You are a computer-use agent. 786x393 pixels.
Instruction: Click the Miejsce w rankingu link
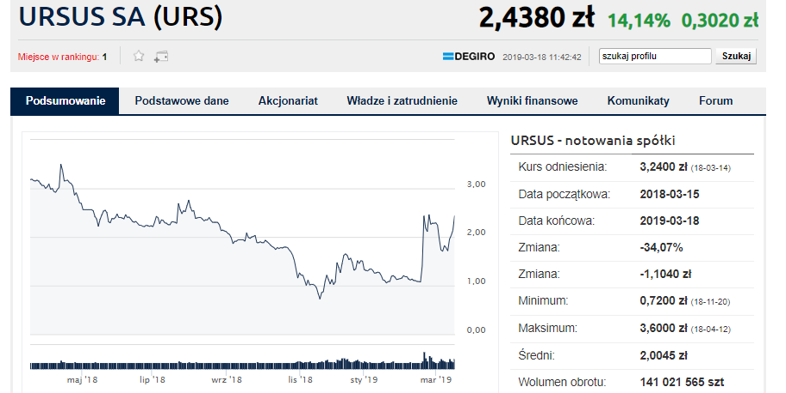62,57
